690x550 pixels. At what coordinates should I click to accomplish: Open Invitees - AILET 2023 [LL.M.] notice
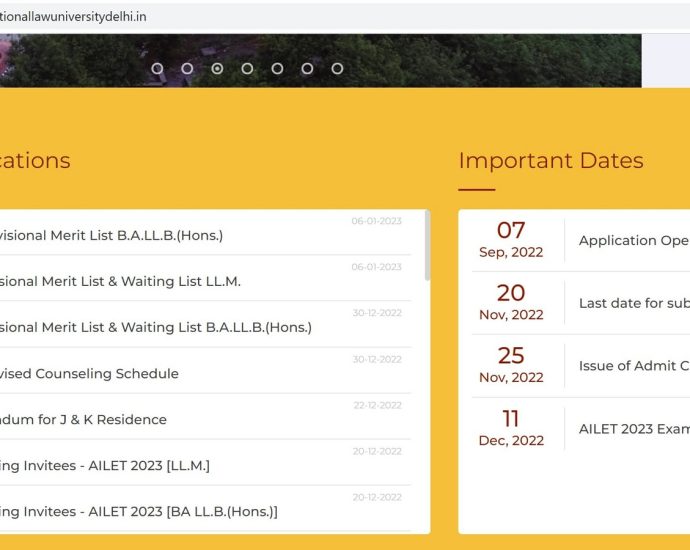[x=105, y=466]
